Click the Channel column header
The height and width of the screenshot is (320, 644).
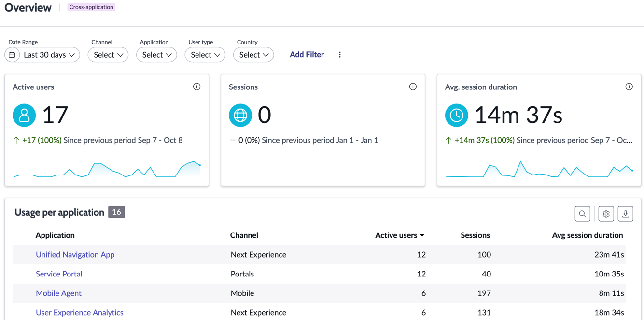pos(244,235)
